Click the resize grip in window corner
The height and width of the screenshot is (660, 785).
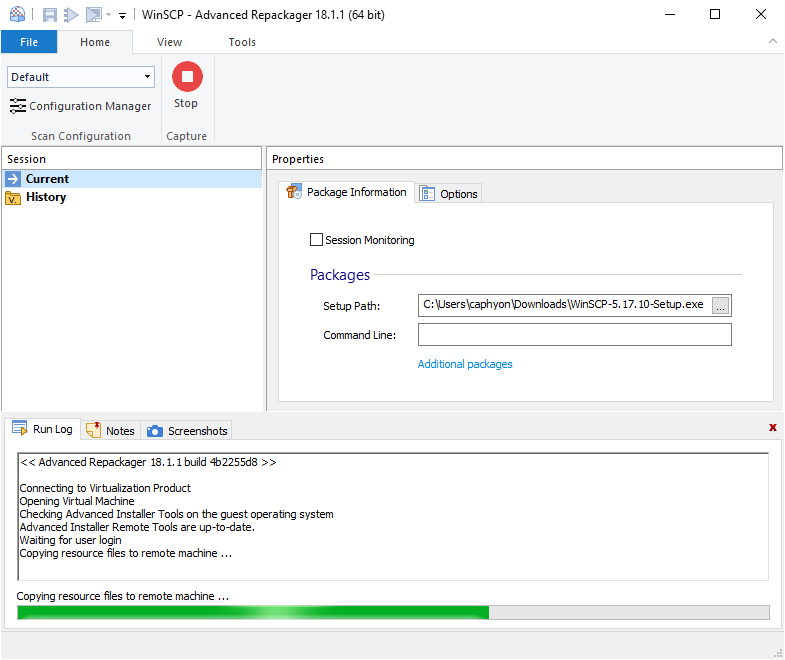778,653
